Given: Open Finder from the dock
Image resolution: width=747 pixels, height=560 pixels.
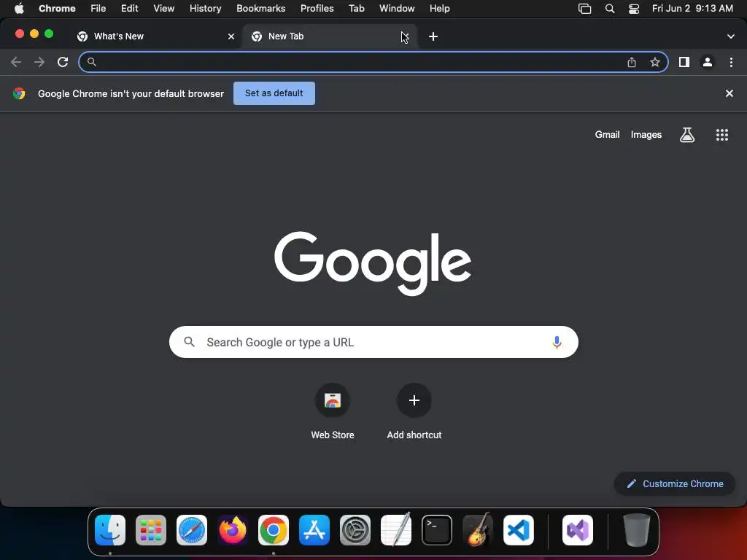Looking at the screenshot, I should point(110,530).
